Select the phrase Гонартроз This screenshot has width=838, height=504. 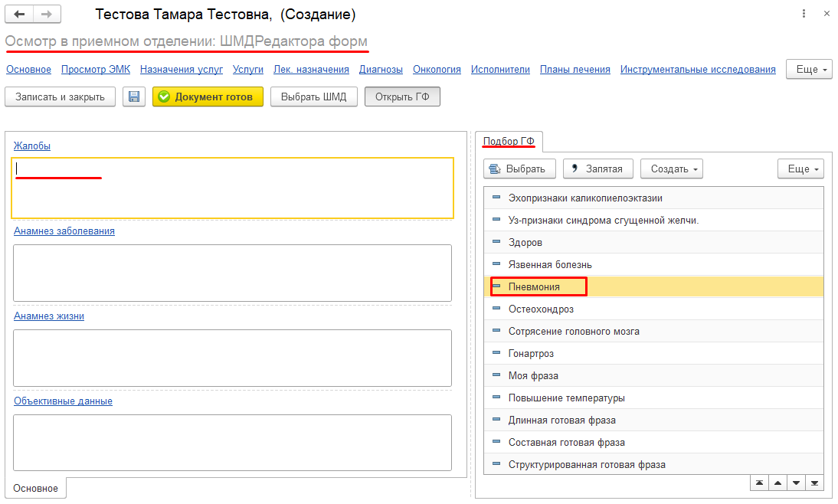pyautogui.click(x=653, y=353)
